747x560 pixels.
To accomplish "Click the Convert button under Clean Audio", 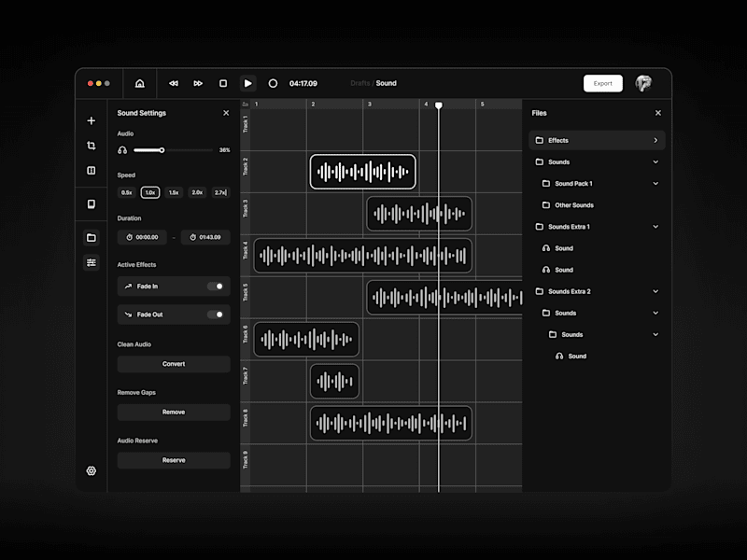I will point(174,364).
